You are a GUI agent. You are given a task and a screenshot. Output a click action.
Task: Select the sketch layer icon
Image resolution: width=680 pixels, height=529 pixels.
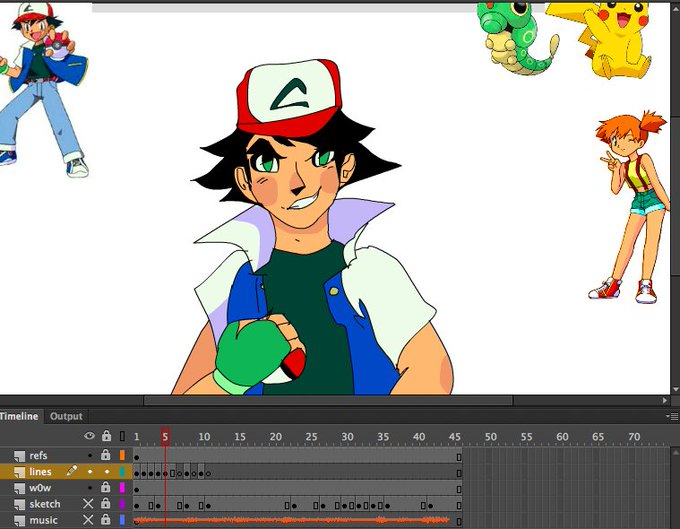[20, 504]
